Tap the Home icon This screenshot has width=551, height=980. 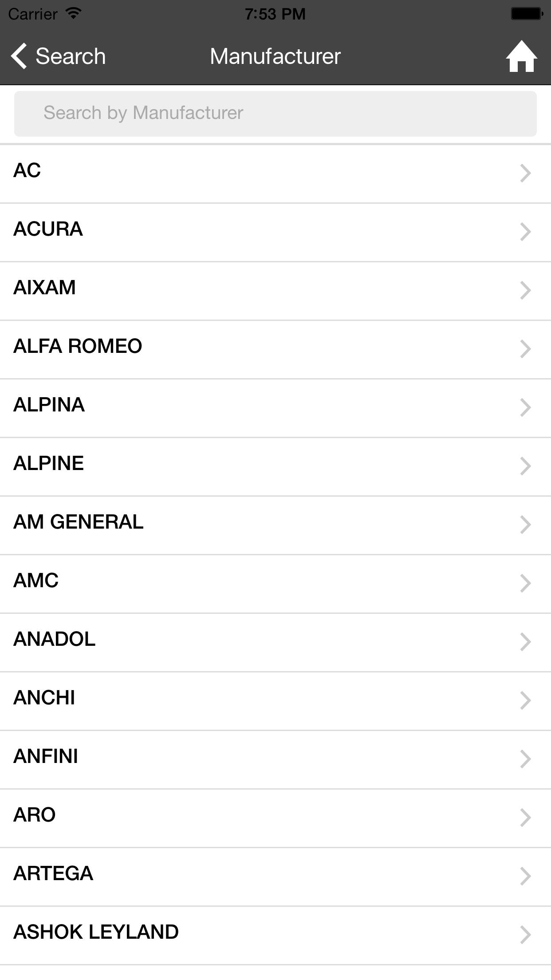pyautogui.click(x=521, y=56)
